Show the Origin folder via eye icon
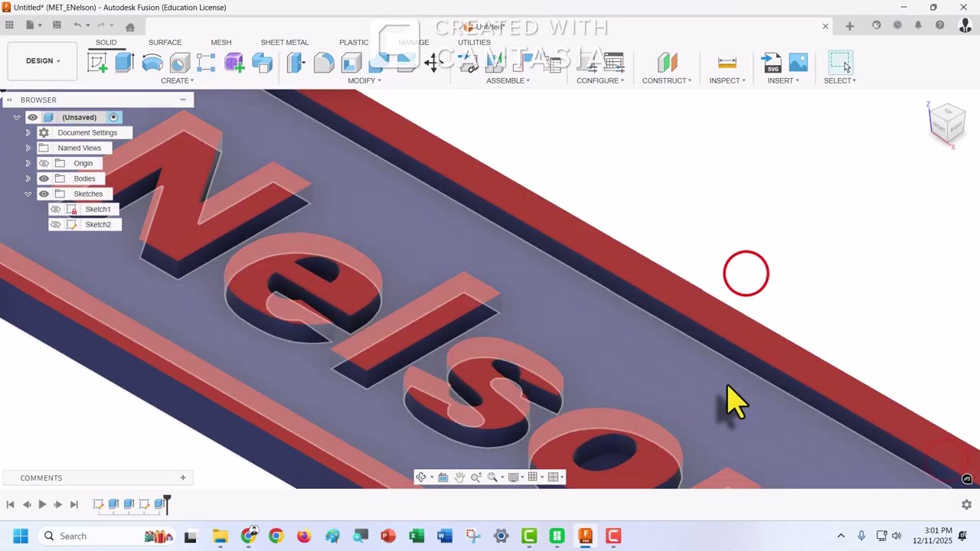The height and width of the screenshot is (551, 980). pos(44,163)
